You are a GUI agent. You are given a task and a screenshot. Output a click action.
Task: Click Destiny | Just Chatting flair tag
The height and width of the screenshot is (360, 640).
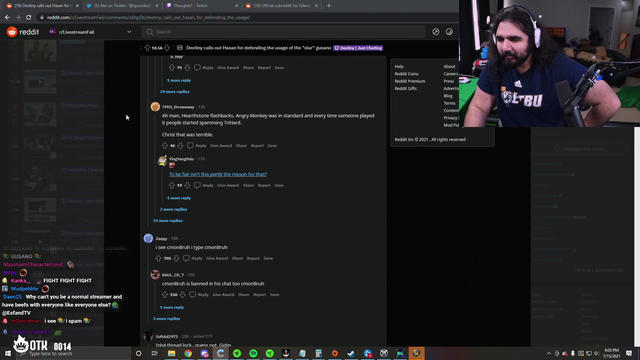358,48
